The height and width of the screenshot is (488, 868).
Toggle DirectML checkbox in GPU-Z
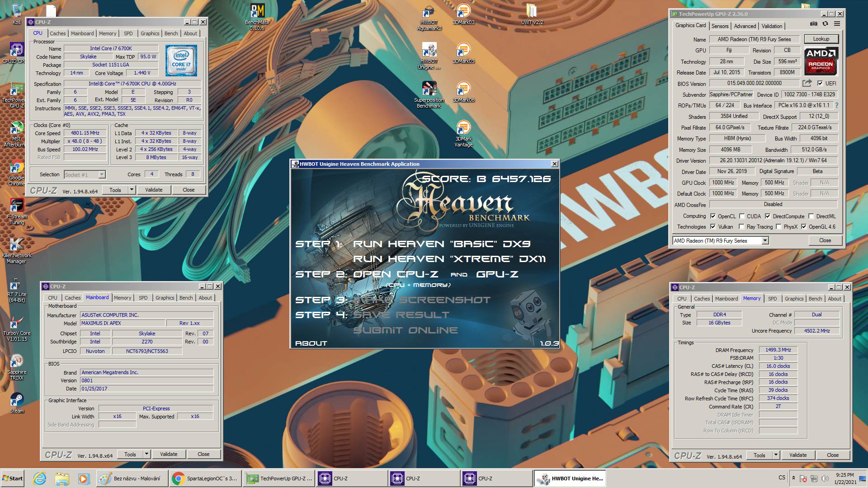[x=811, y=216]
